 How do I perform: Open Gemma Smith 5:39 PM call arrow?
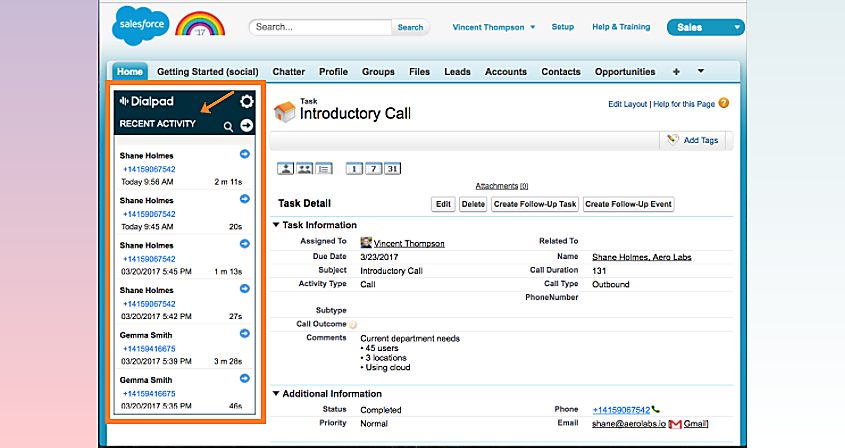point(245,334)
